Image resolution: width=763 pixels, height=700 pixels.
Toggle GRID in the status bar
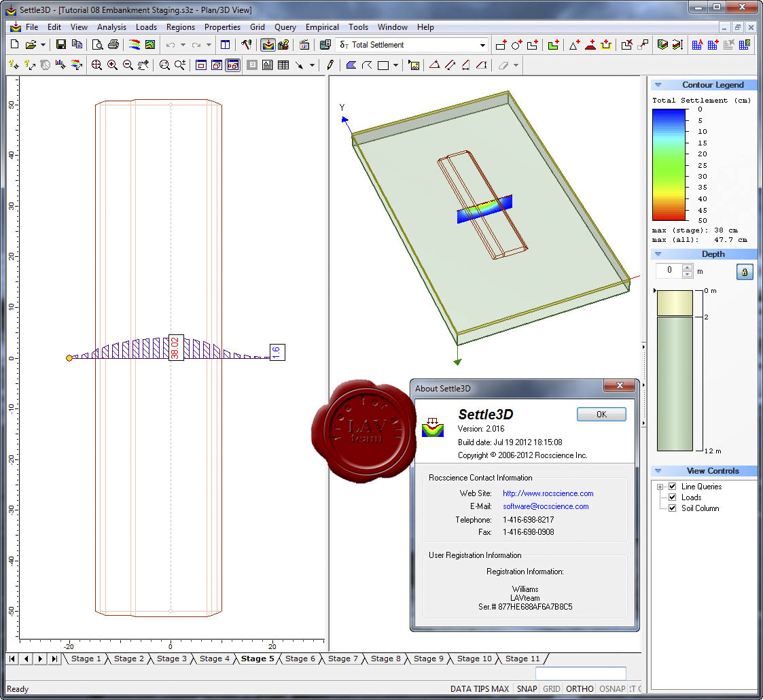[551, 689]
